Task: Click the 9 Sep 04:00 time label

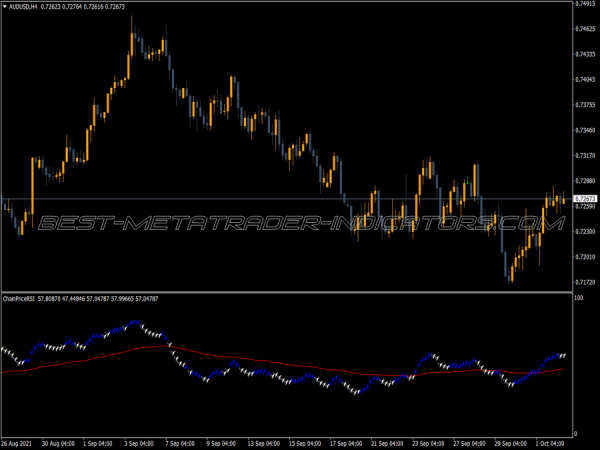Action: coord(221,444)
